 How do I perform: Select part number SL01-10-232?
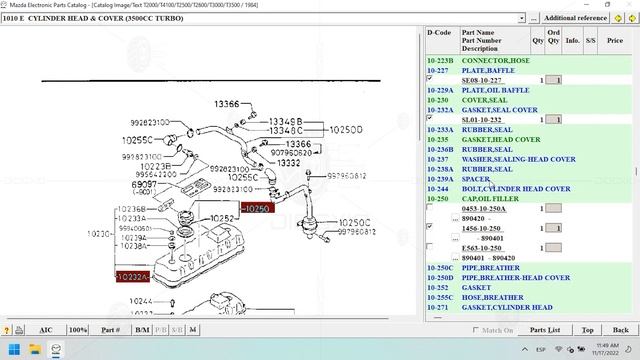click(x=481, y=120)
